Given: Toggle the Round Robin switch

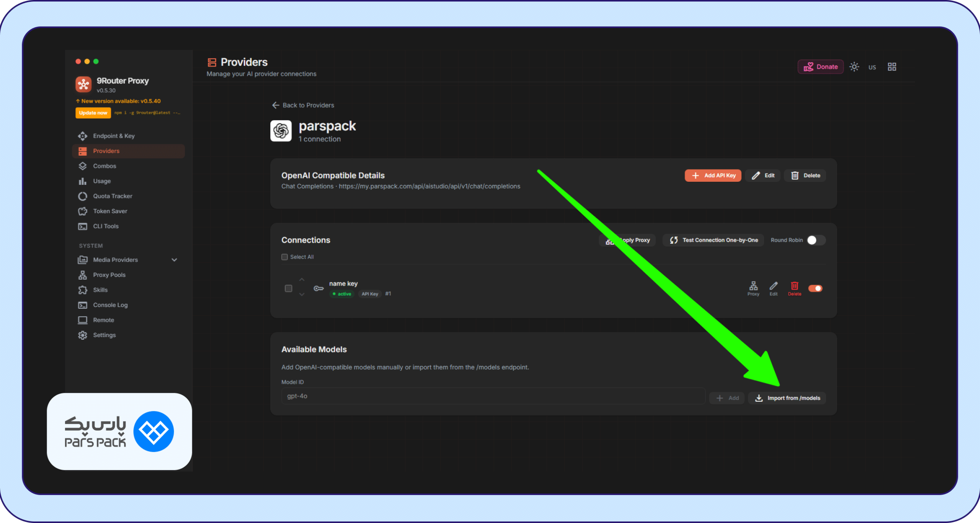Looking at the screenshot, I should point(816,240).
